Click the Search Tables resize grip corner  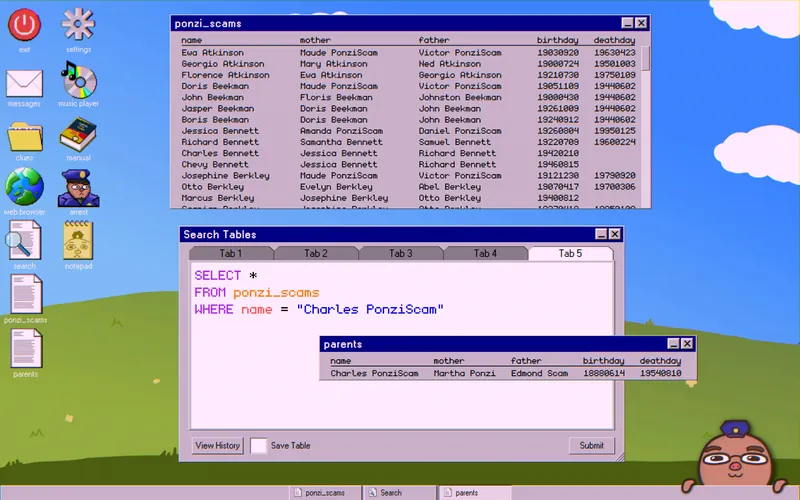tap(619, 457)
